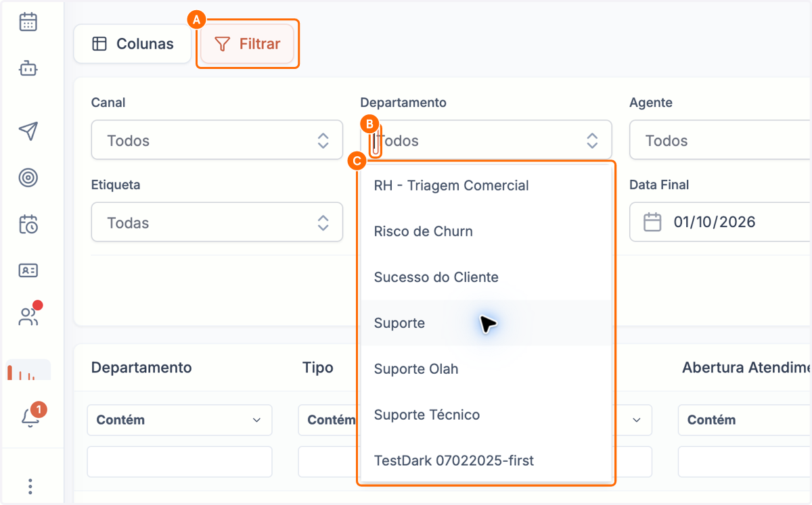Screen dimensions: 812x505
Task: Click the Abertura Atendimento column header
Action: (747, 367)
